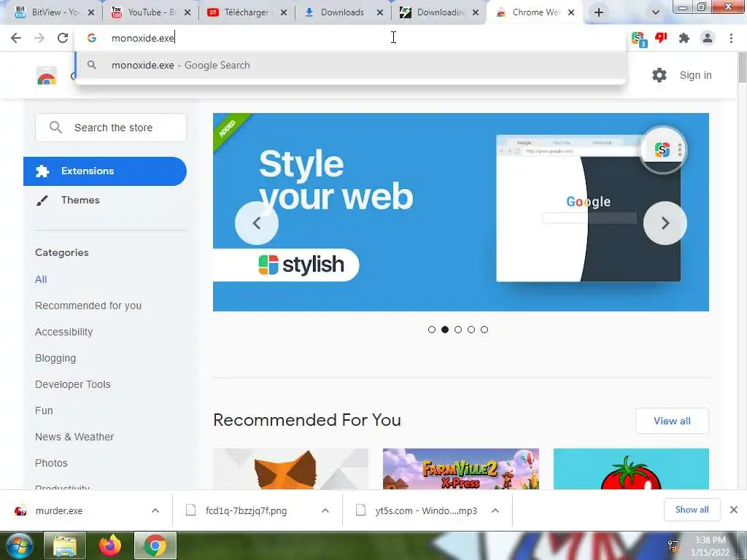747x560 pixels.
Task: Click the address bar text monoxide.exe
Action: [143, 38]
